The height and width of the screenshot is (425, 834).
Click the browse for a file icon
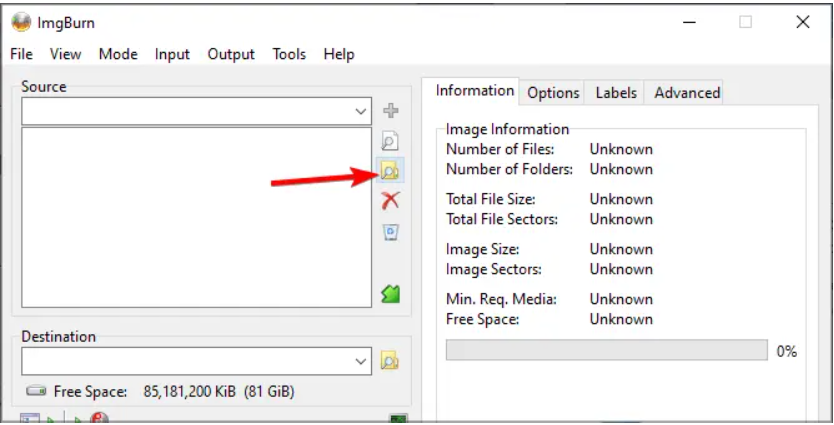(x=390, y=142)
